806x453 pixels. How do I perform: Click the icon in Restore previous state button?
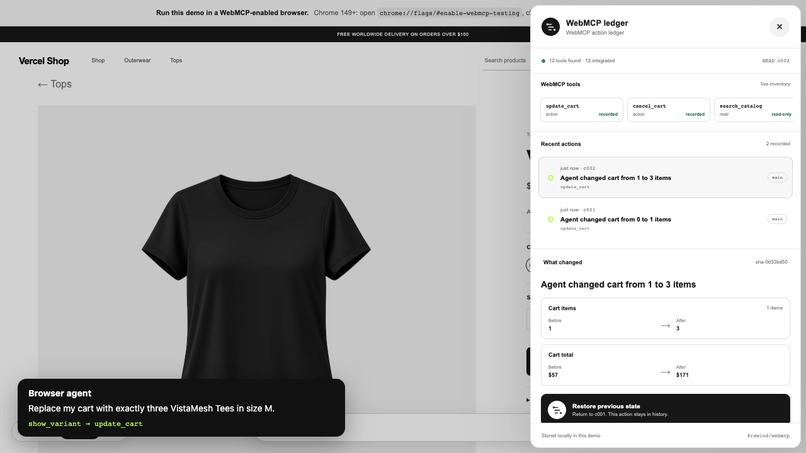pos(557,410)
